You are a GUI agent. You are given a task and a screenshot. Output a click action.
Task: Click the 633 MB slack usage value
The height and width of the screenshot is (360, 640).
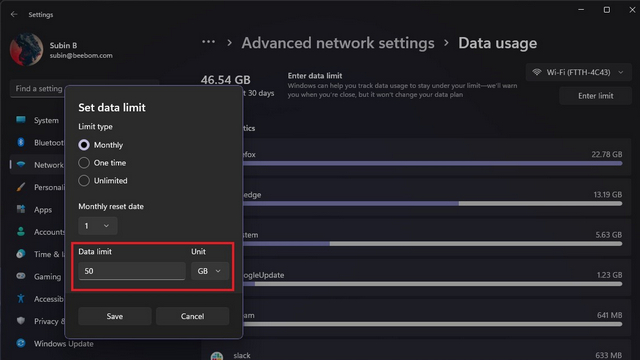click(609, 355)
